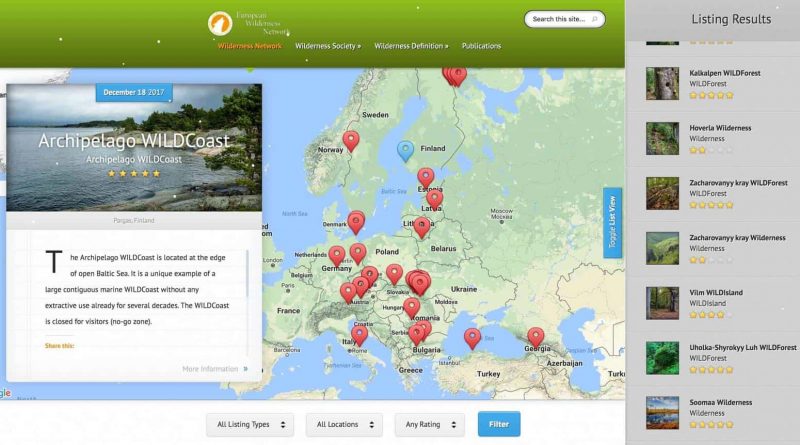This screenshot has width=800, height=445.
Task: Open the Wilderness Network menu item
Action: 249,46
